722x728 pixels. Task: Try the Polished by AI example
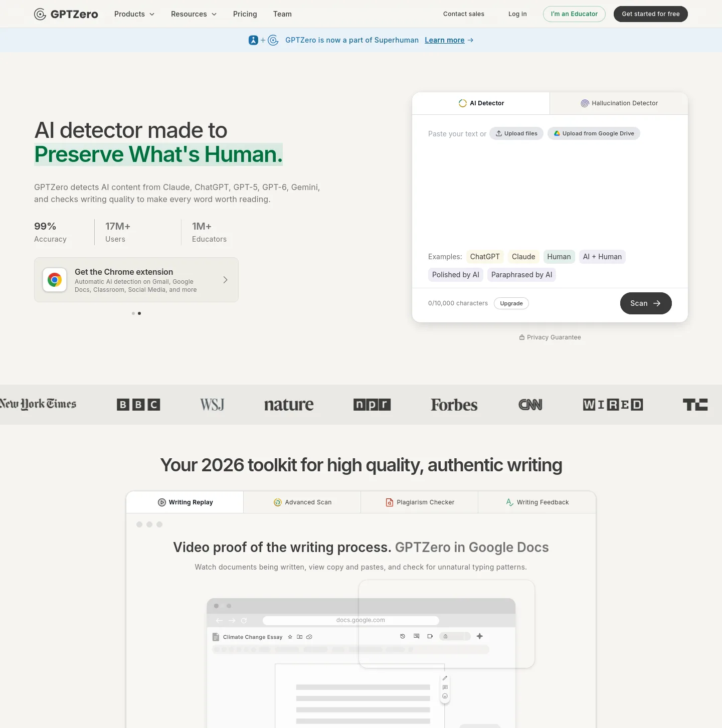tap(456, 275)
